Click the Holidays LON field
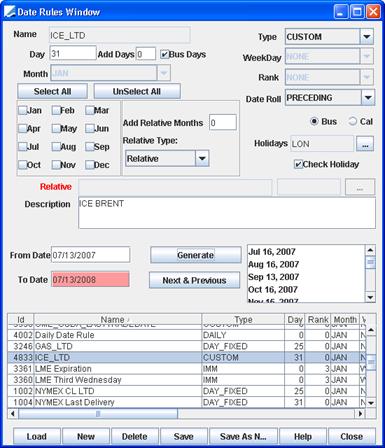This screenshot has height=448, width=385. [322, 144]
